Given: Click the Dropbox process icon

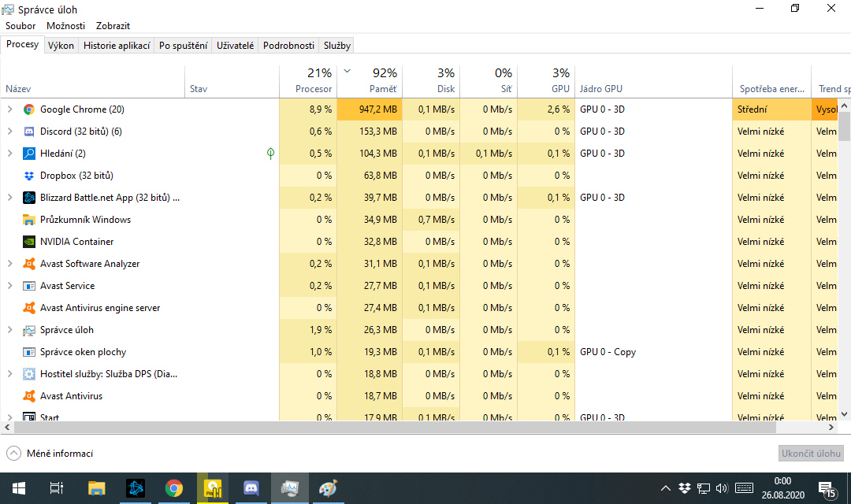Looking at the screenshot, I should pyautogui.click(x=29, y=176).
